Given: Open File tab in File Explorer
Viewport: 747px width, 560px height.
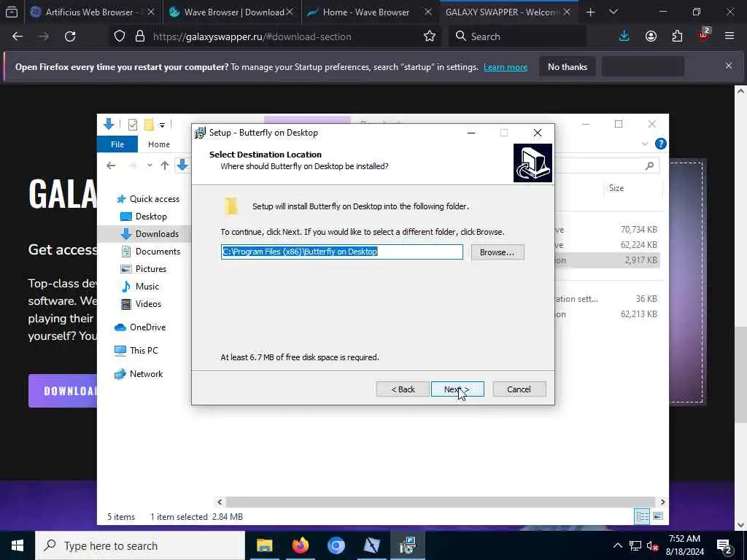Looking at the screenshot, I should coord(117,144).
